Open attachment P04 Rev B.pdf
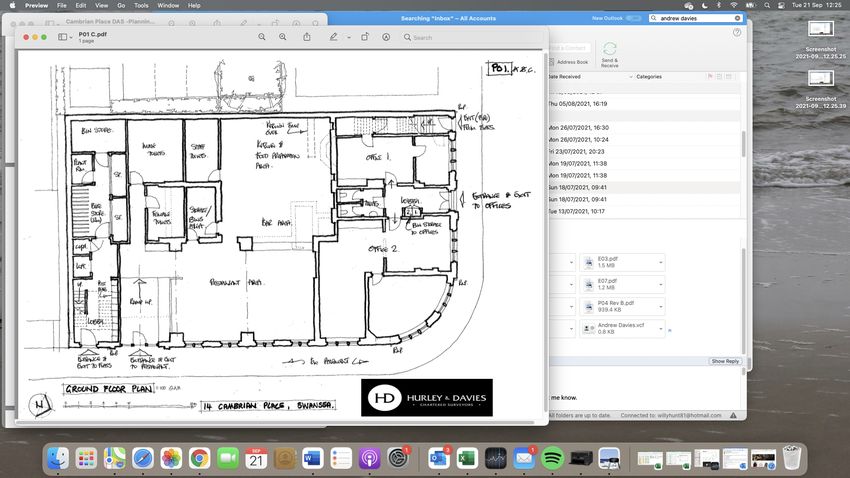 [x=618, y=307]
